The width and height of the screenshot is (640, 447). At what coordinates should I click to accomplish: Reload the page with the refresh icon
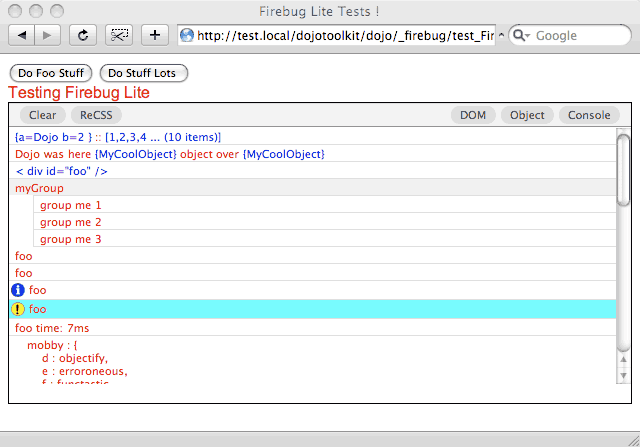click(83, 36)
